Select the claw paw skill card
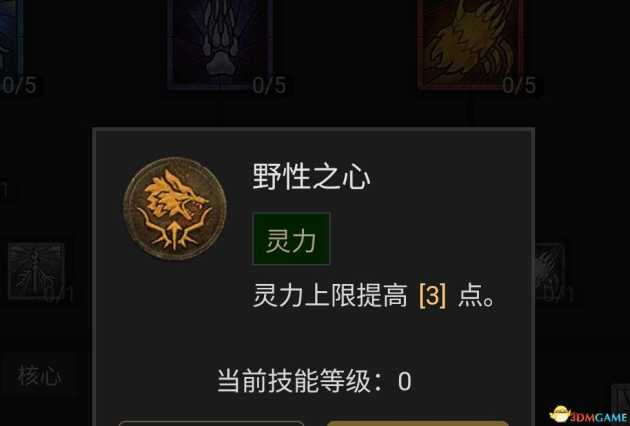The height and width of the screenshot is (426, 630). 220,43
